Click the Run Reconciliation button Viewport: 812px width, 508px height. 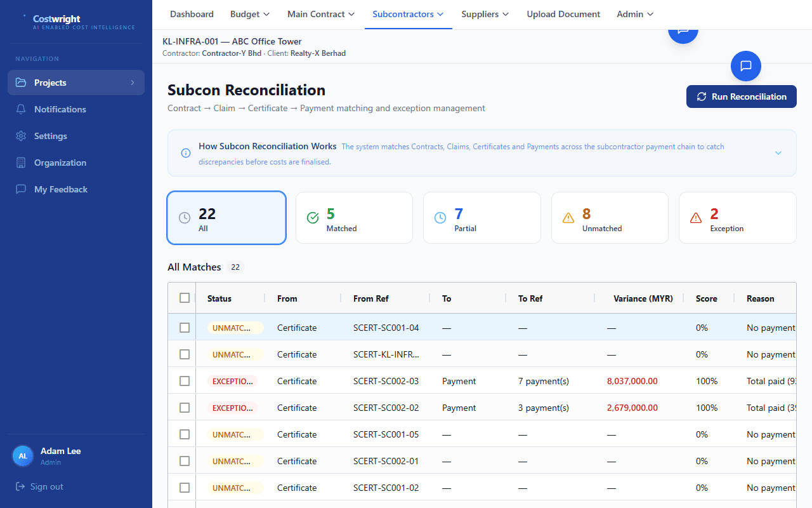coord(742,97)
